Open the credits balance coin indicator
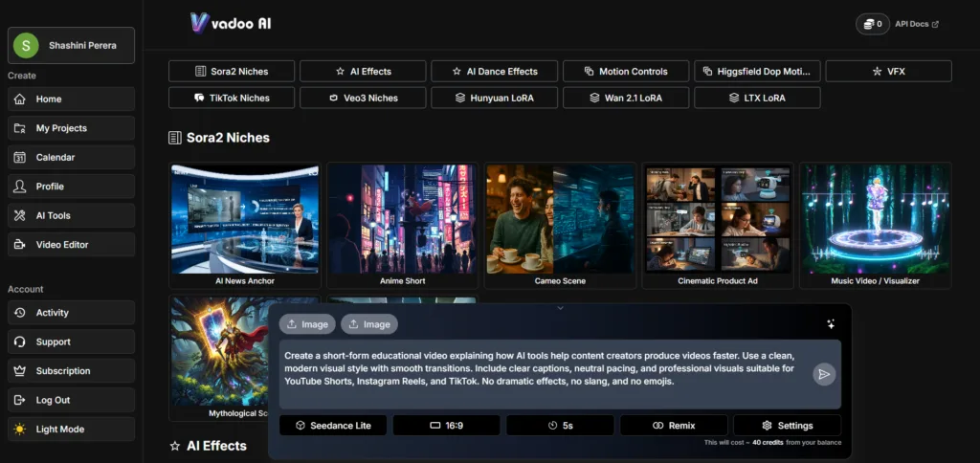980x463 pixels. tap(870, 24)
